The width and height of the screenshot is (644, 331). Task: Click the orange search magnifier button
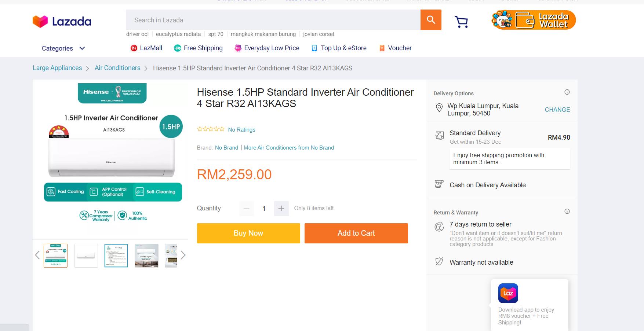coord(431,20)
